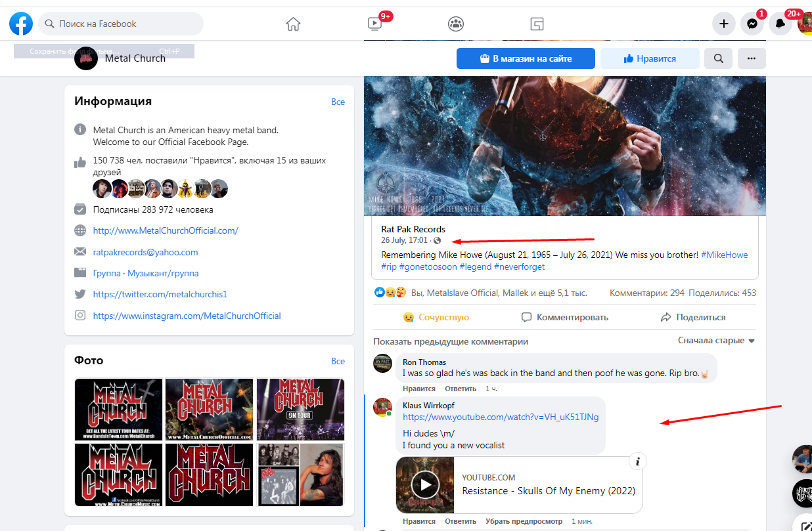Screen dimensions: 812x531
Task: Open the Notifications bell
Action: tap(780, 24)
